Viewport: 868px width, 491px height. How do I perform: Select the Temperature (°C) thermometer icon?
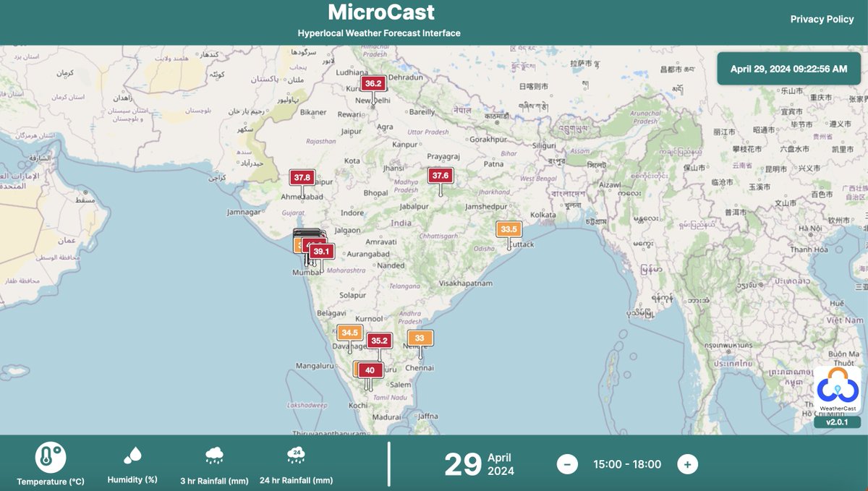[51, 457]
